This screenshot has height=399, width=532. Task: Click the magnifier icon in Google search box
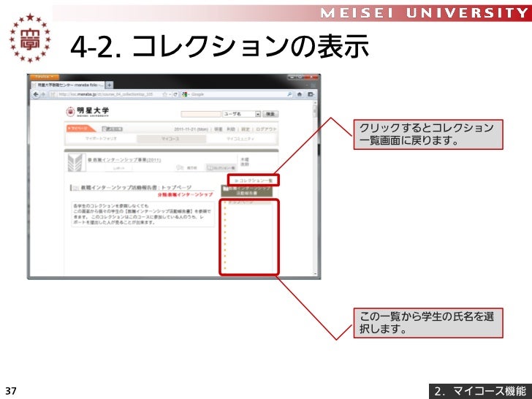coord(289,94)
